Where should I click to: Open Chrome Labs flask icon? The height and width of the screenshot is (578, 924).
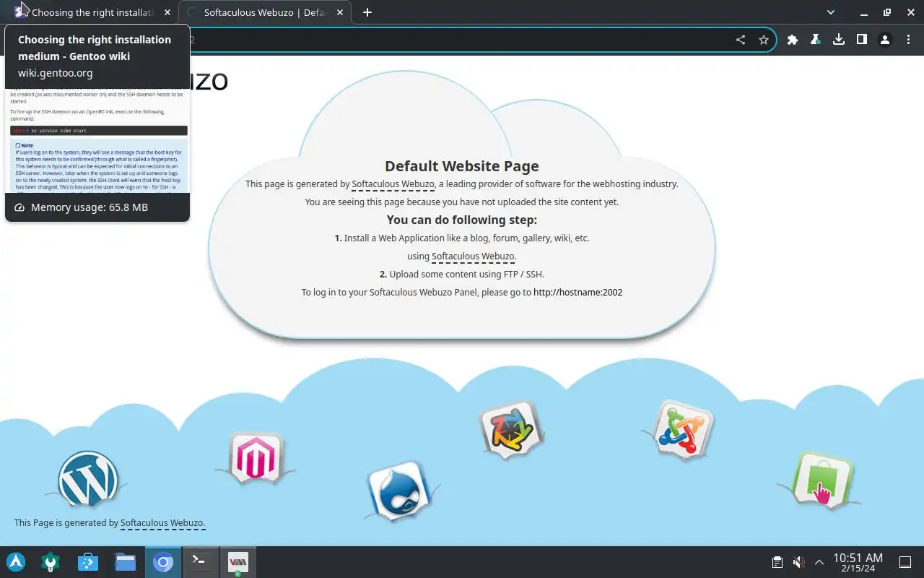coord(816,40)
